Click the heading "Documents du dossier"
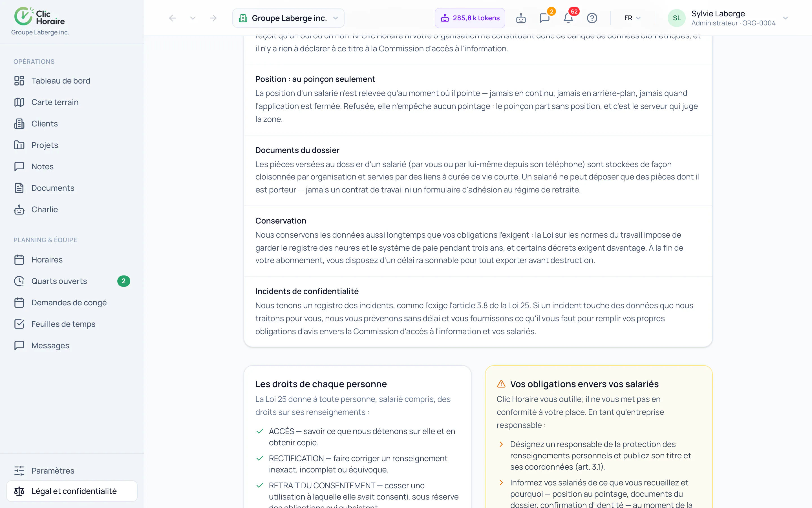The image size is (812, 508). click(297, 150)
